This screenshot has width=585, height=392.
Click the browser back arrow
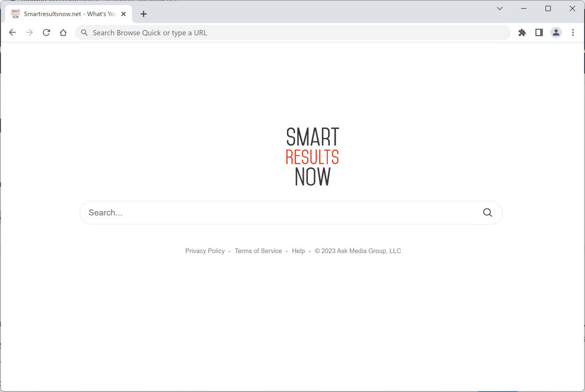click(12, 32)
